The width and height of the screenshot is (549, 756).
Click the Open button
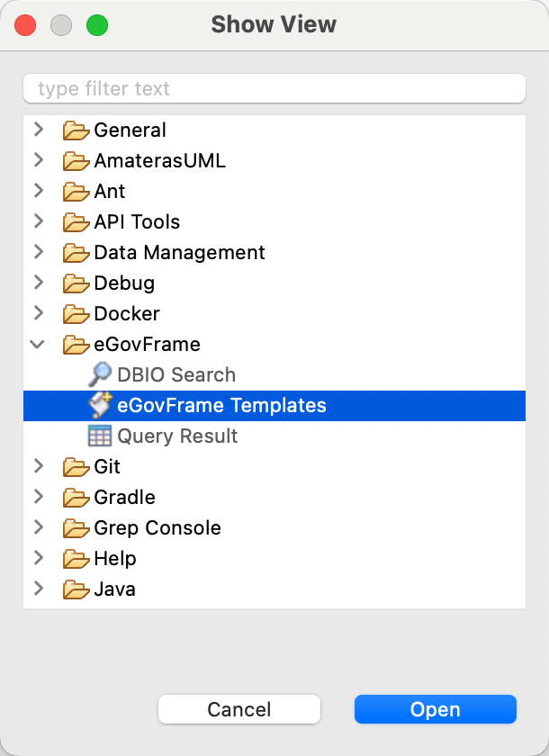436,709
